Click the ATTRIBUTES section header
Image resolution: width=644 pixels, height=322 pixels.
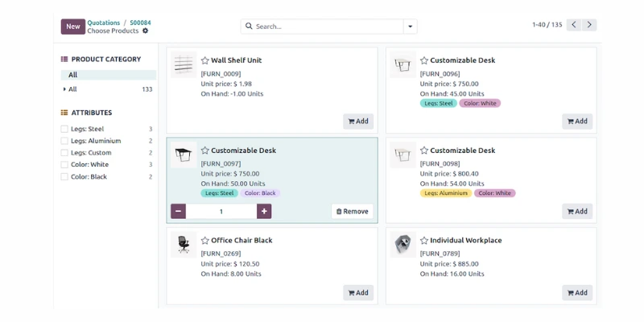tap(92, 113)
